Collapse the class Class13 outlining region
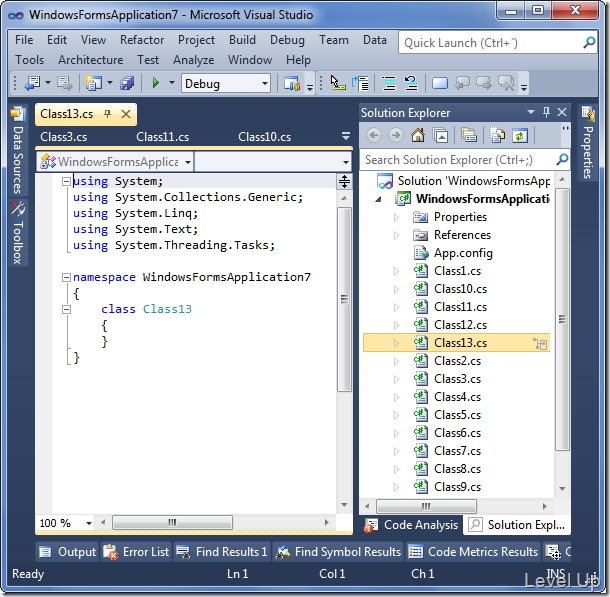The width and height of the screenshot is (610, 597). 67,309
